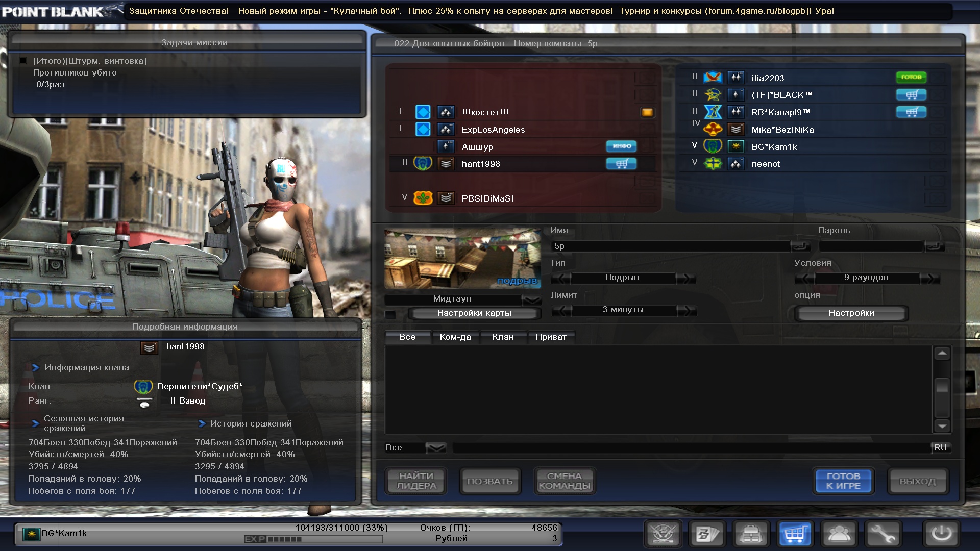
Task: Click the cart badge next to (TF)*BLACK™
Action: click(x=911, y=95)
